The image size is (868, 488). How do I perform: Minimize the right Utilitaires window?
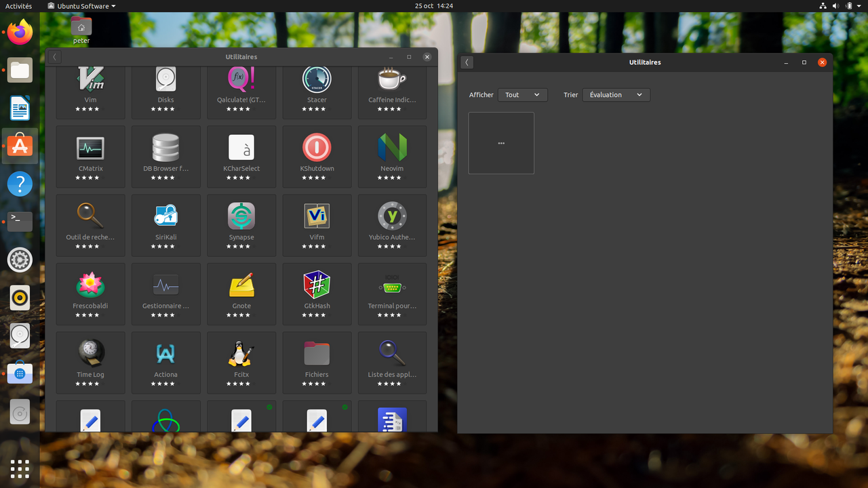click(x=786, y=62)
